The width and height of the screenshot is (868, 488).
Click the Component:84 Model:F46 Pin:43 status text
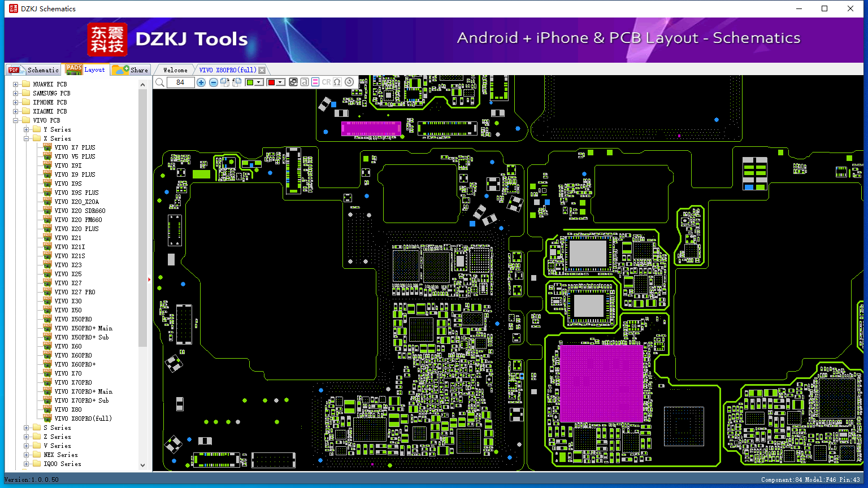810,480
